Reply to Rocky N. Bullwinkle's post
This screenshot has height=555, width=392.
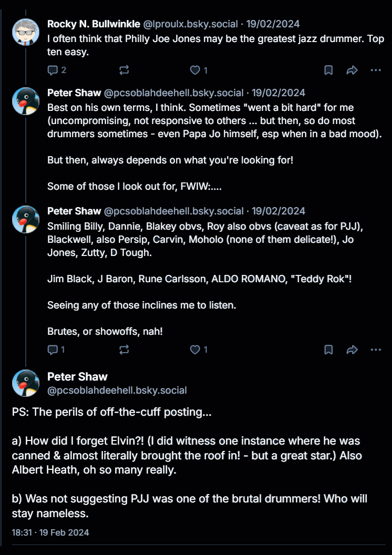point(53,70)
